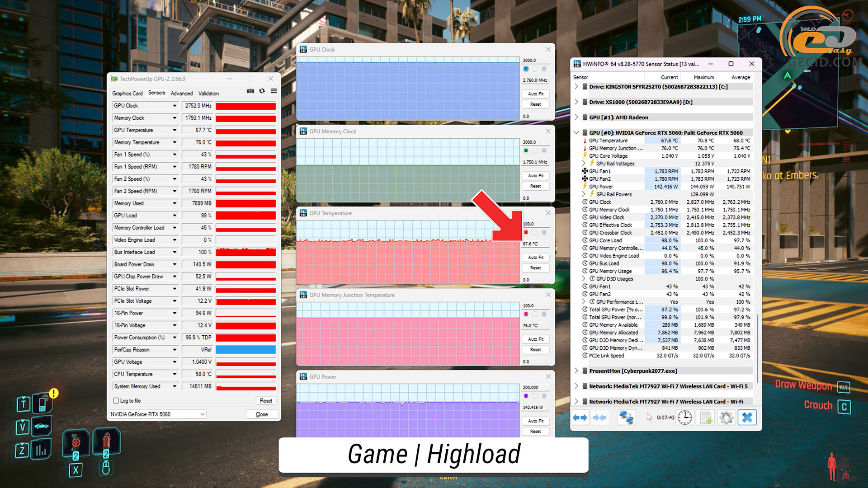
Task: Click the GPU-Z refresh icon
Action: [262, 91]
